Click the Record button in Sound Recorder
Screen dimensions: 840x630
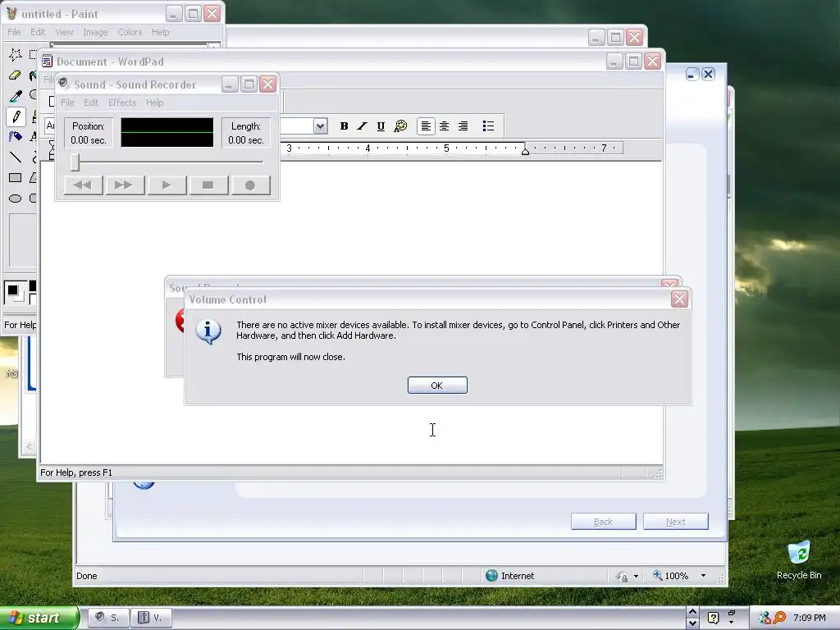(249, 185)
